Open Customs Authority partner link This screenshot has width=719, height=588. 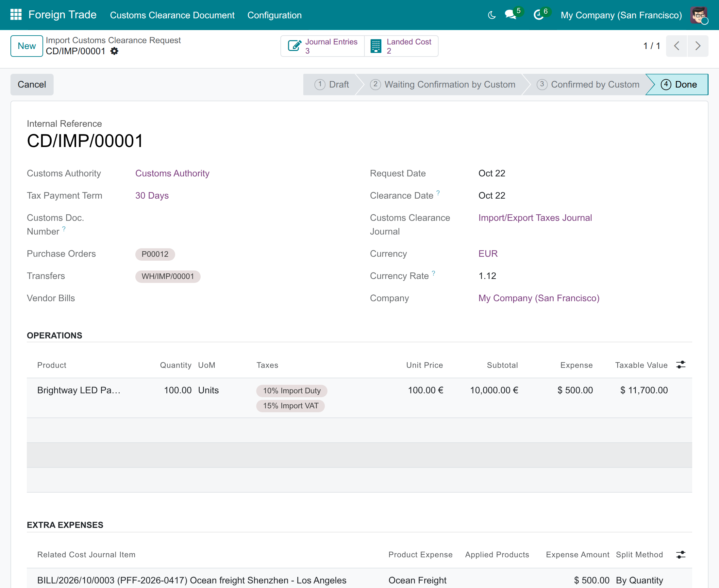[172, 173]
